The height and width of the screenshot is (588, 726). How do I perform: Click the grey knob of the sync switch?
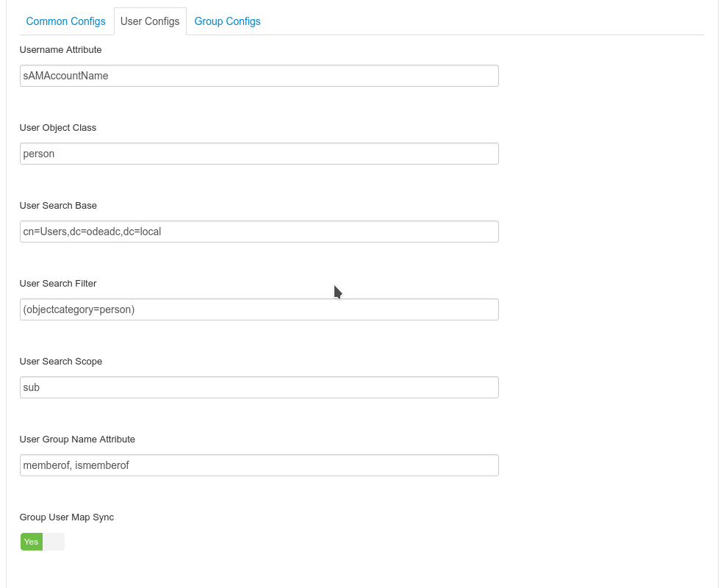(54, 542)
